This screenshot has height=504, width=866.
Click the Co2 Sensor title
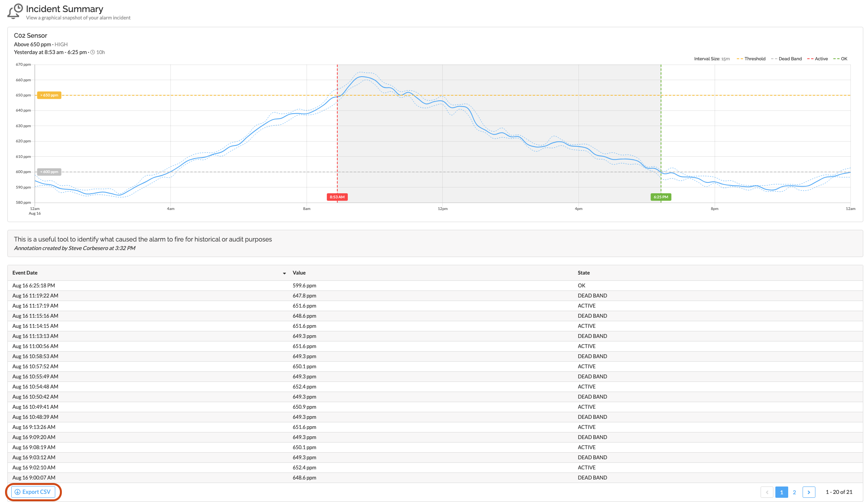tap(30, 35)
